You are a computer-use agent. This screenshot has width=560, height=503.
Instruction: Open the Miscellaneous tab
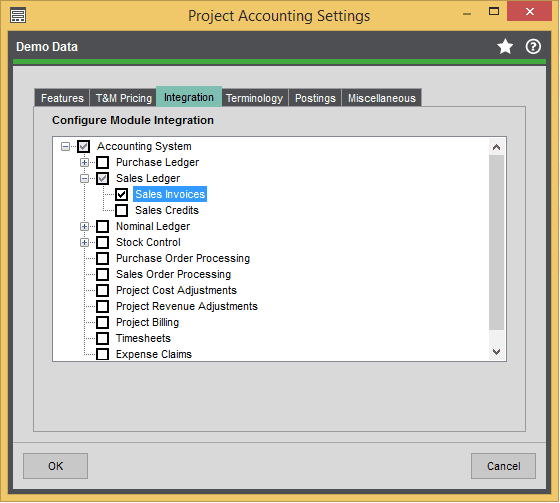[382, 98]
